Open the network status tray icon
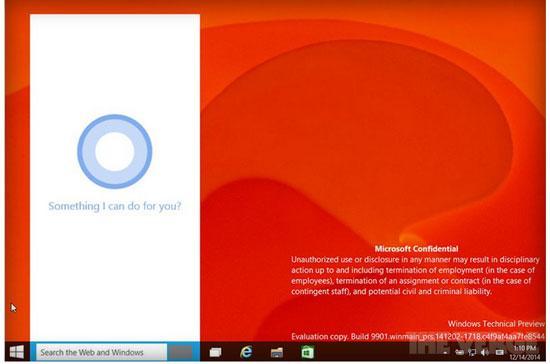Screen dimensions: 550x364 472,352
